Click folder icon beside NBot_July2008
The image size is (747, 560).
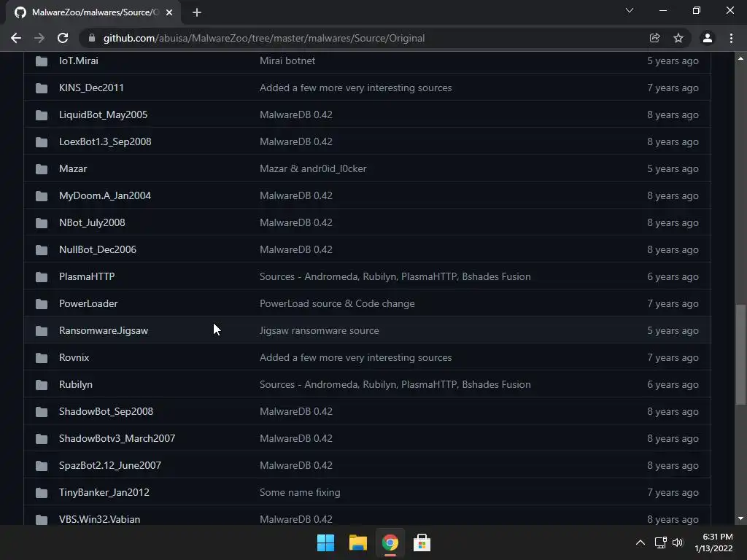[x=42, y=223]
